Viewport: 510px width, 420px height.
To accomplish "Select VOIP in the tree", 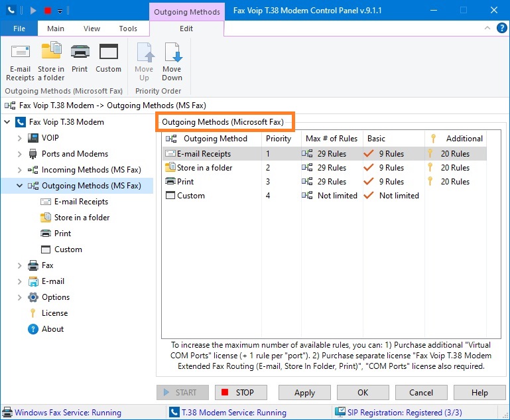I will (50, 138).
